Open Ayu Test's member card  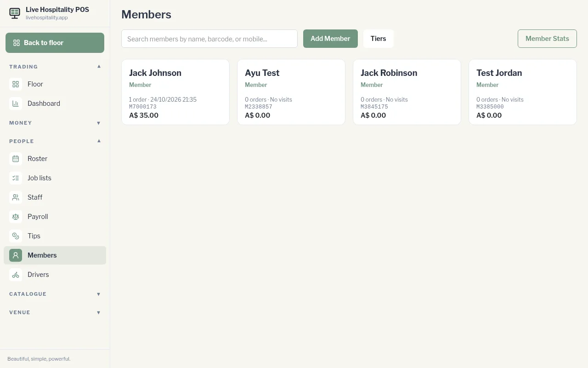pos(291,92)
